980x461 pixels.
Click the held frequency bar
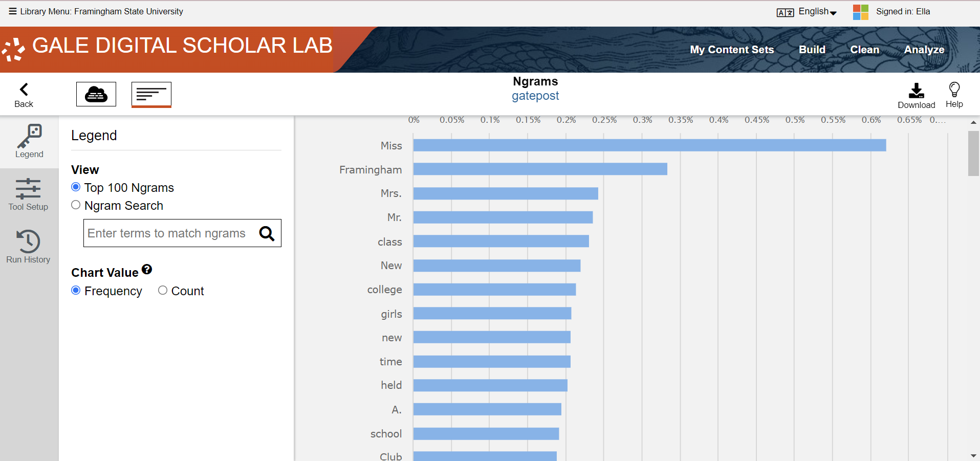(x=490, y=385)
